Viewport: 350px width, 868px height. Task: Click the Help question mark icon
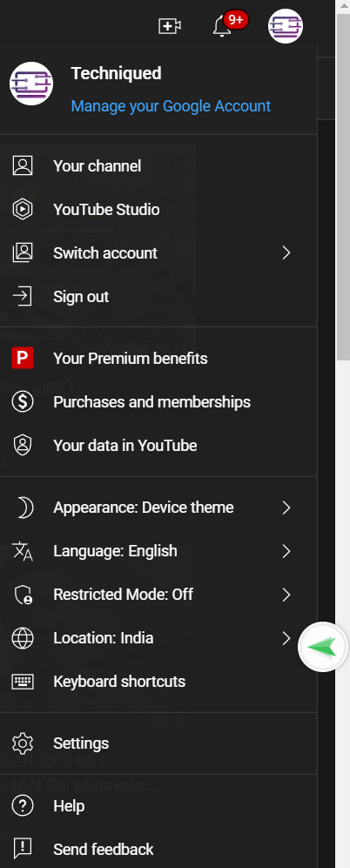[x=23, y=805]
